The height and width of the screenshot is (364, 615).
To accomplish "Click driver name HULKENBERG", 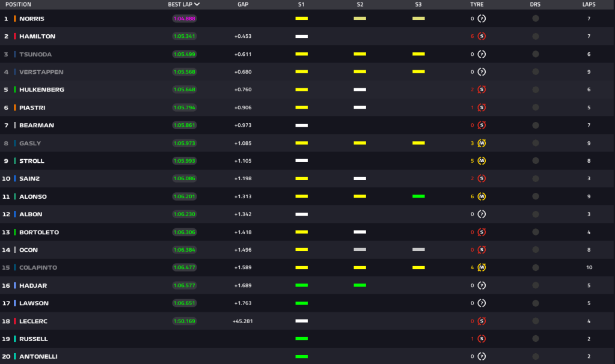I will pyautogui.click(x=41, y=89).
